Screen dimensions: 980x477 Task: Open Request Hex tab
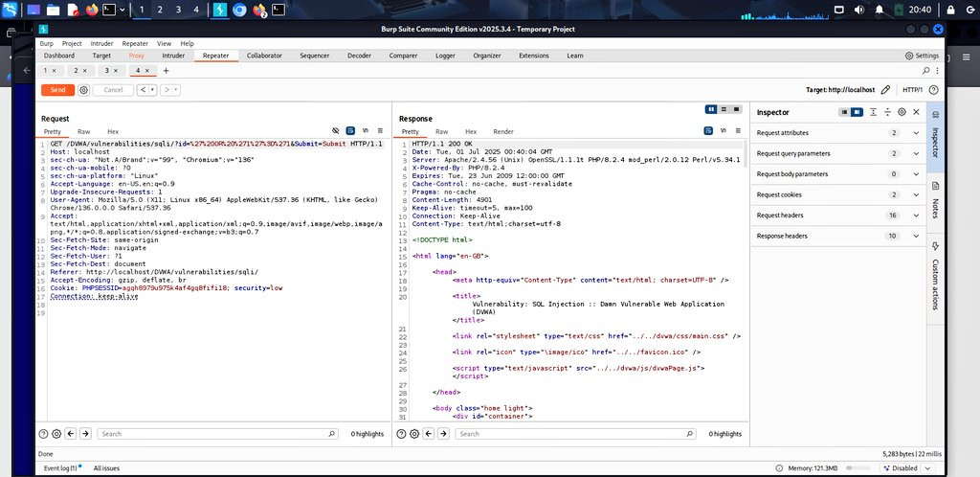113,131
